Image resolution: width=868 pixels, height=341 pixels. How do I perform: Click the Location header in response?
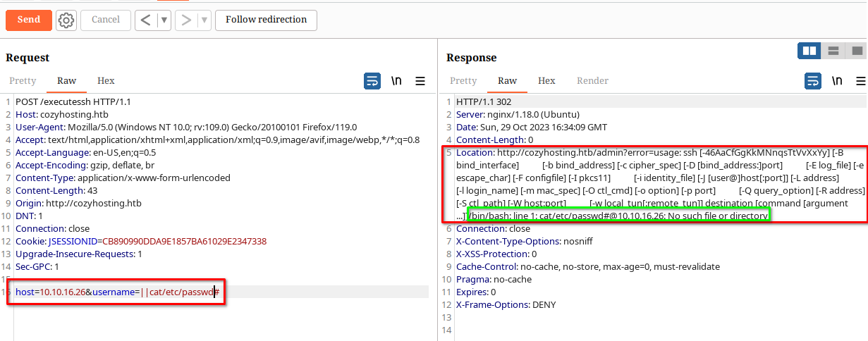(661, 184)
